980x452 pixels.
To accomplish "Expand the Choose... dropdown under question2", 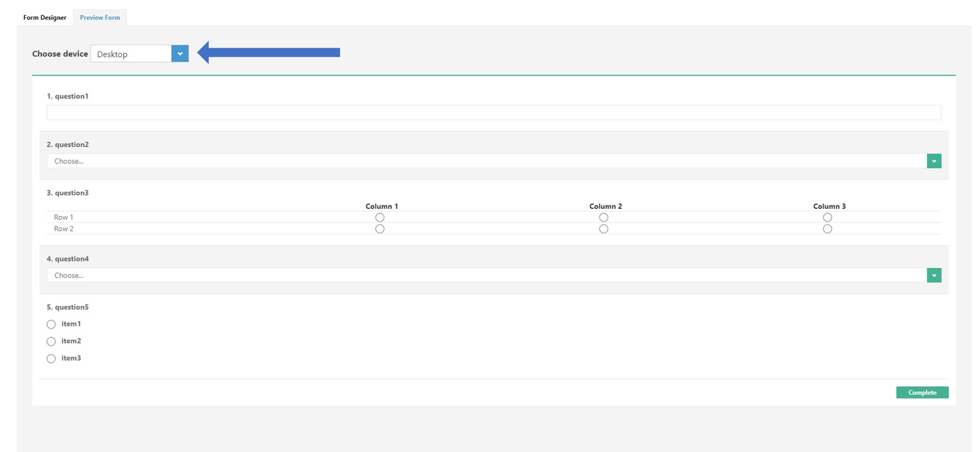I will 934,160.
